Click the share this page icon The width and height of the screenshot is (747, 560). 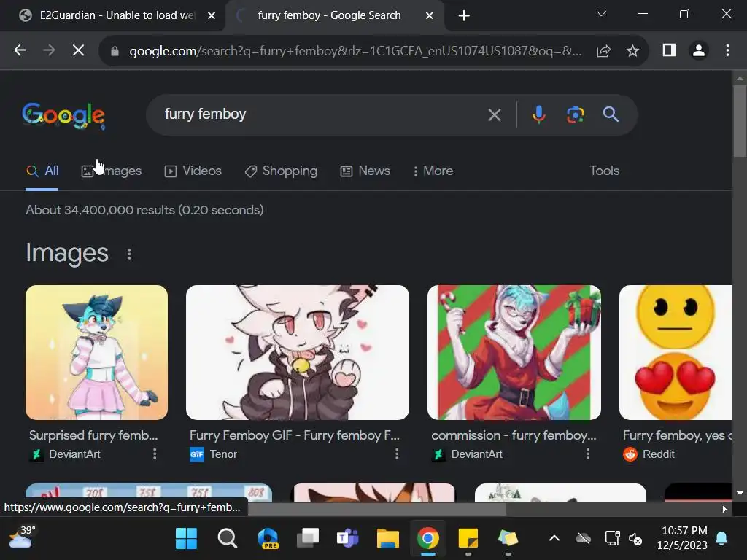point(603,50)
